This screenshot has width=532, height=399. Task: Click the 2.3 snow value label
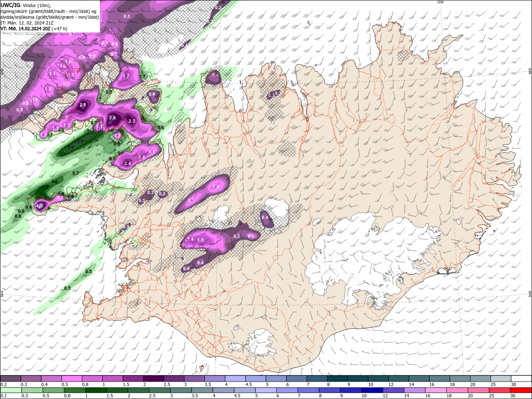click(x=132, y=121)
